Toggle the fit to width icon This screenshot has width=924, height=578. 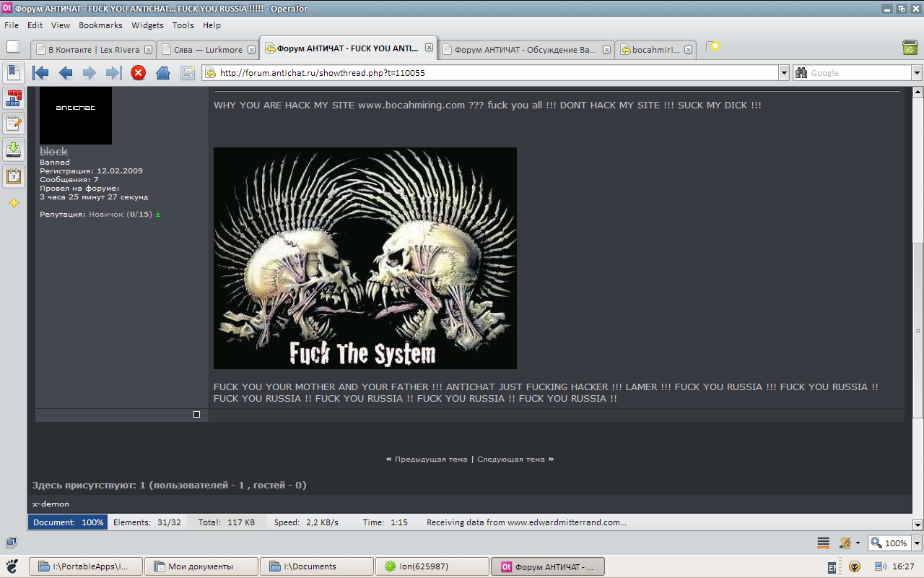pos(823,543)
